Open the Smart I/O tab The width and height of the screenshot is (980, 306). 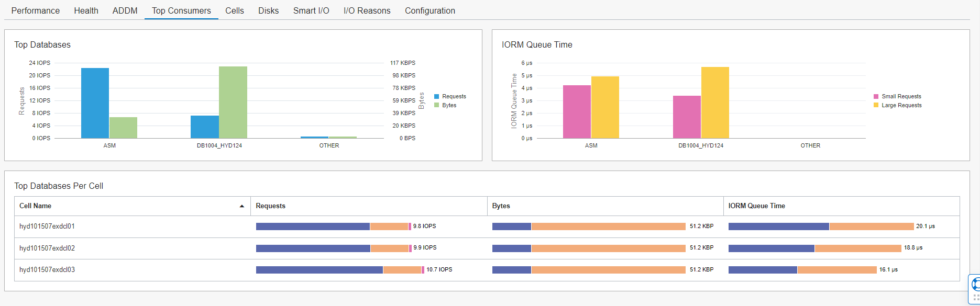311,10
